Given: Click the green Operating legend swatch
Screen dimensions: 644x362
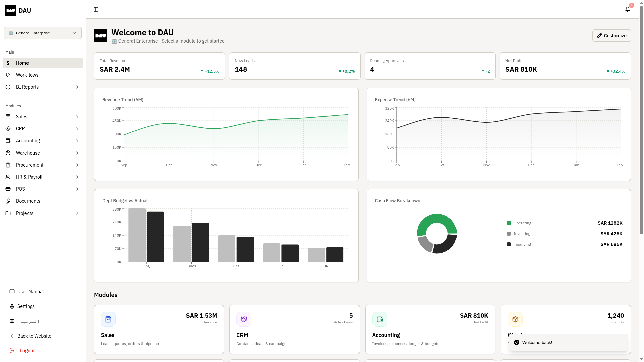Looking at the screenshot, I should click(x=509, y=223).
